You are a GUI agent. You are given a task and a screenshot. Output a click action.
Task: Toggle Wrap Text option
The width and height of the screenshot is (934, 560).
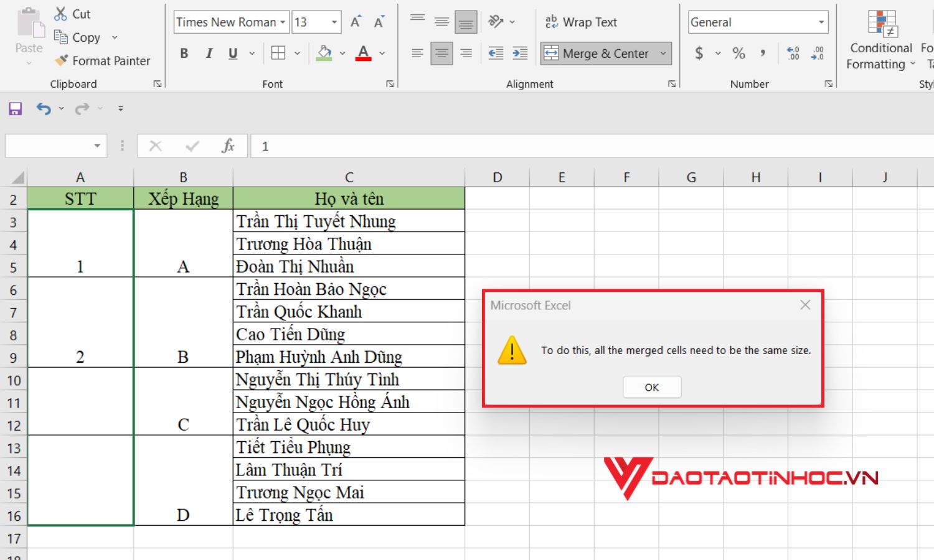pos(581,22)
